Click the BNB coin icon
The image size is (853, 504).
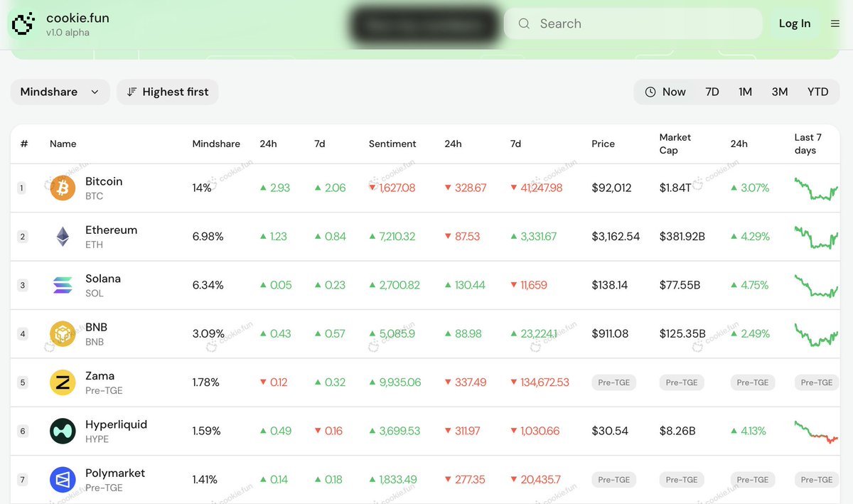click(63, 334)
